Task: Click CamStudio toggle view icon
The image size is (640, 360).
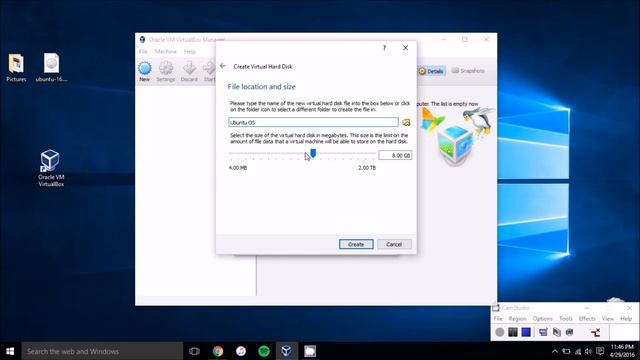Action: (543, 332)
